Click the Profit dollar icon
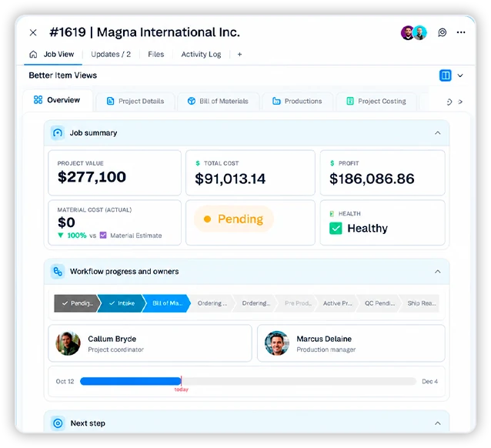The image size is (491, 448). [x=332, y=163]
